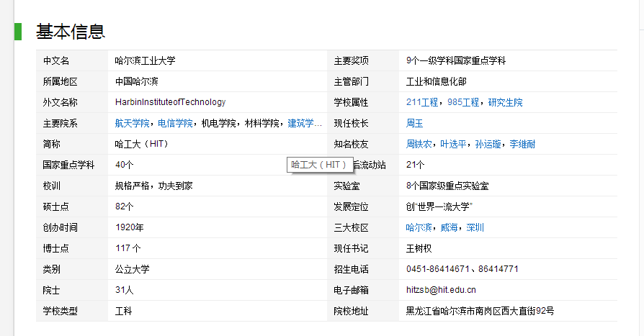This screenshot has height=336, width=644.
Task: Click the HarbinInstituteofTechnology text
Action: [x=170, y=102]
